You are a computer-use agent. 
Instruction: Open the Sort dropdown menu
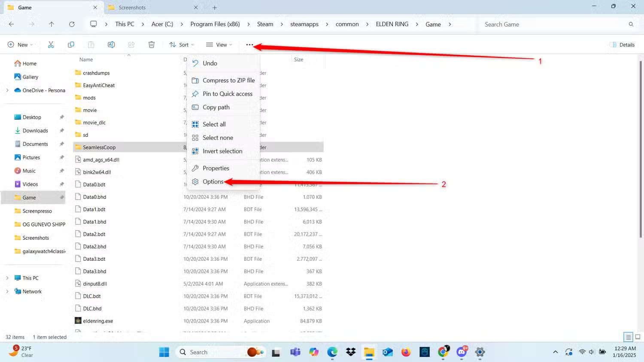pos(182,45)
